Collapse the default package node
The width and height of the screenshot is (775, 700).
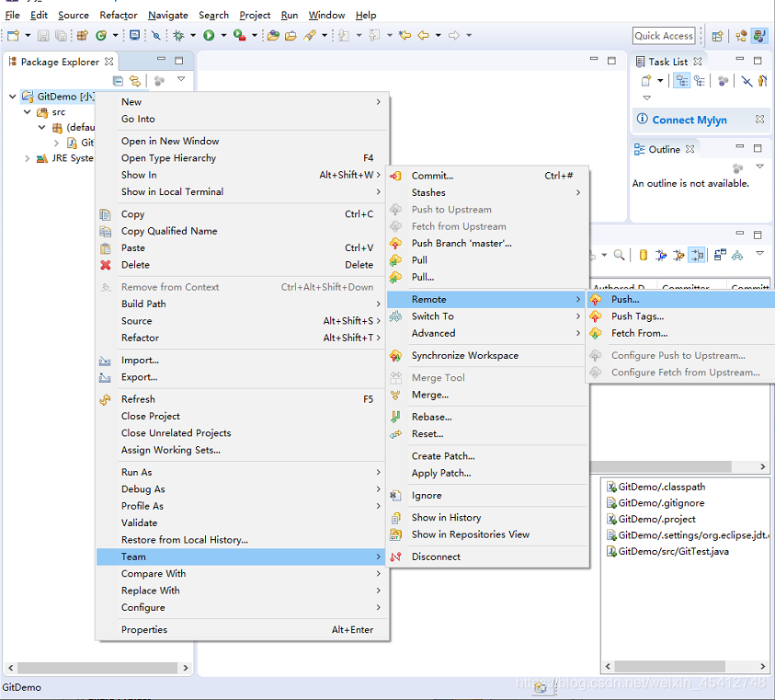(x=42, y=128)
